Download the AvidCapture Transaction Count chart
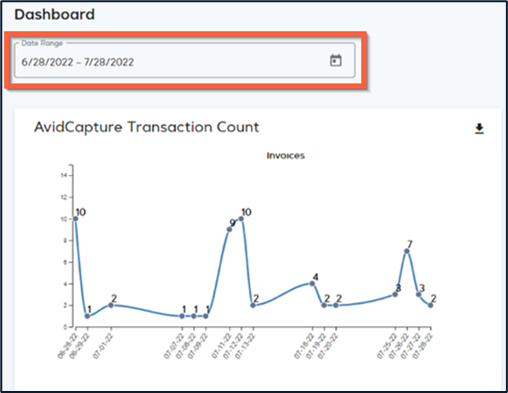This screenshot has height=393, width=508. pos(479,129)
